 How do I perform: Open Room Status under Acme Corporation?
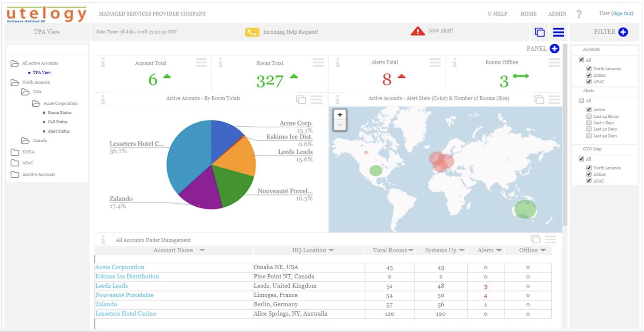click(60, 113)
